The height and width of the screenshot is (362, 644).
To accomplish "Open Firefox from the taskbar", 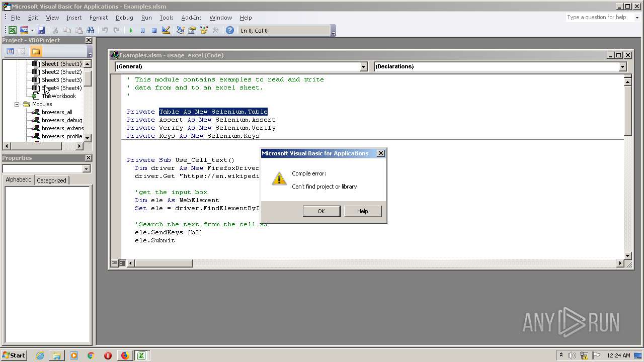I will (x=125, y=355).
